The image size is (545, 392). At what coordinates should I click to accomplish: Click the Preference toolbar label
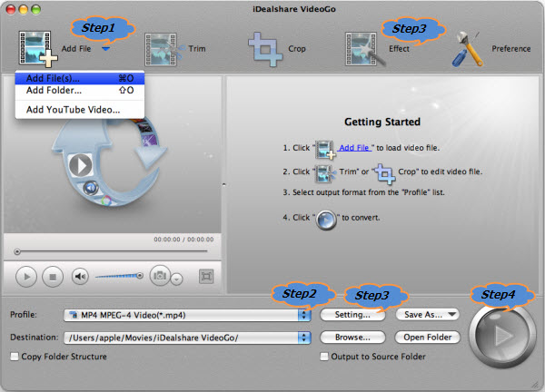click(x=510, y=49)
